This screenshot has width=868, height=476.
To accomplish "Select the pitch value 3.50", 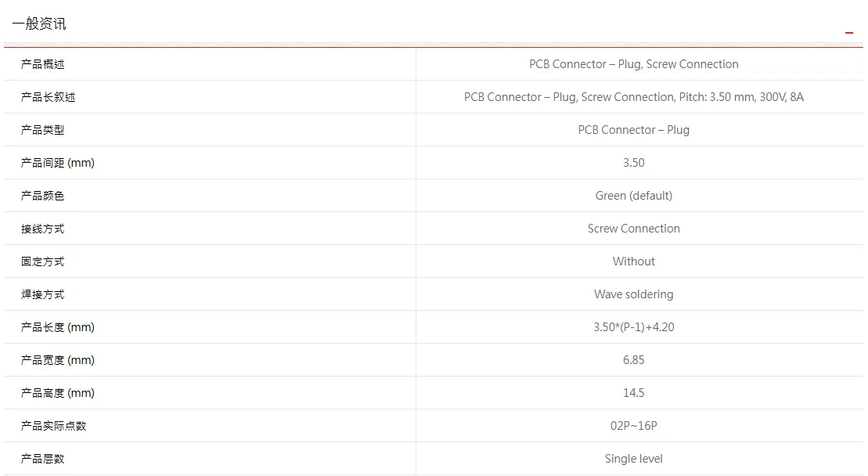I will click(x=633, y=163).
